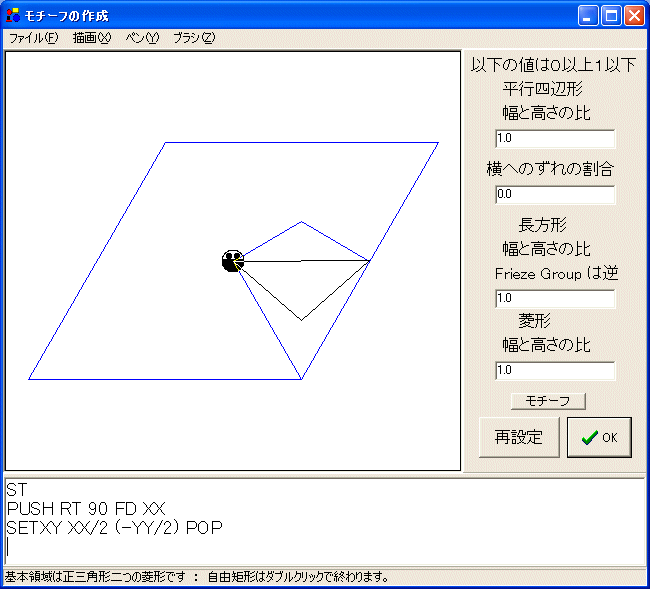Open the ペン(Y) menu
650x589 pixels.
click(142, 38)
